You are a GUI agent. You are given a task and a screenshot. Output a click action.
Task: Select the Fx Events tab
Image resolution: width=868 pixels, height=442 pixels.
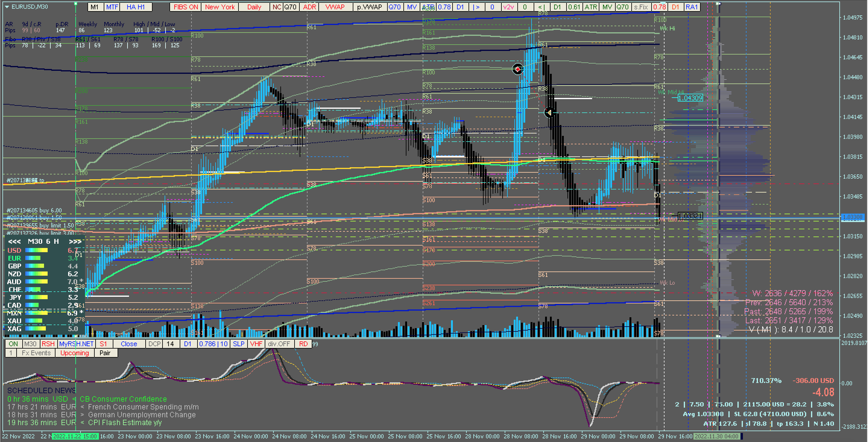point(36,353)
